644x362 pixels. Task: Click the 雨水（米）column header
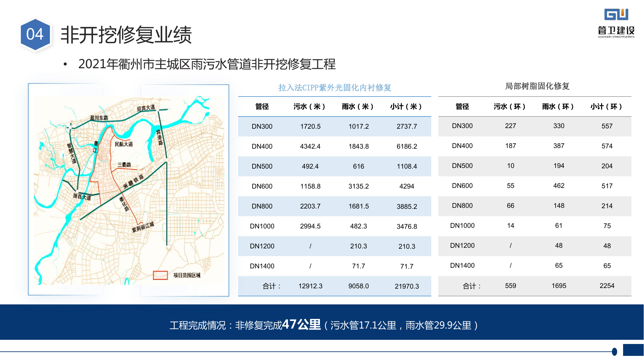(359, 107)
